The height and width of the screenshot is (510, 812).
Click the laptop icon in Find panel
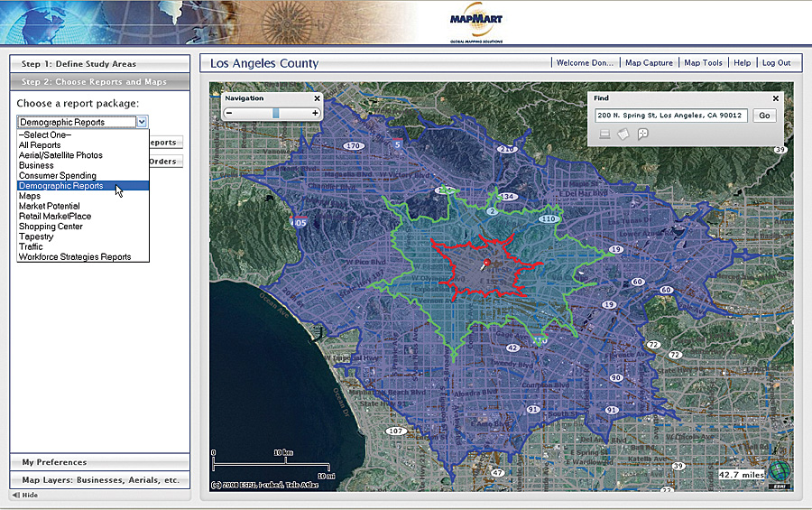(604, 134)
